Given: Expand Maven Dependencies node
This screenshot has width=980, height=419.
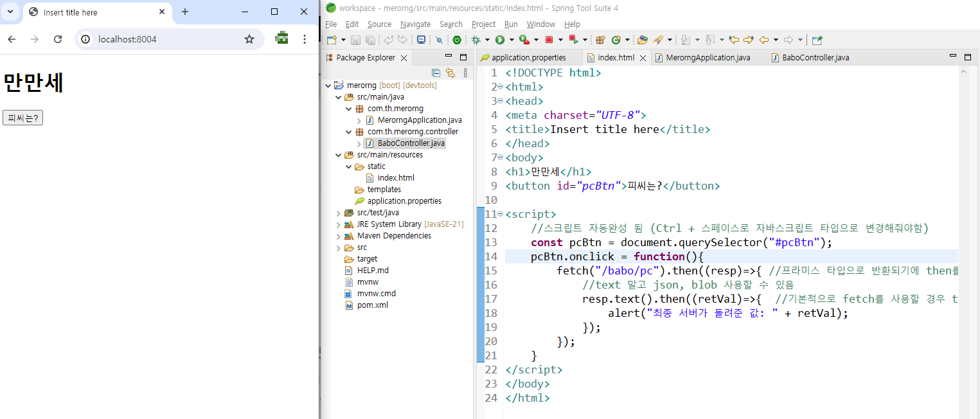Looking at the screenshot, I should click(x=339, y=236).
